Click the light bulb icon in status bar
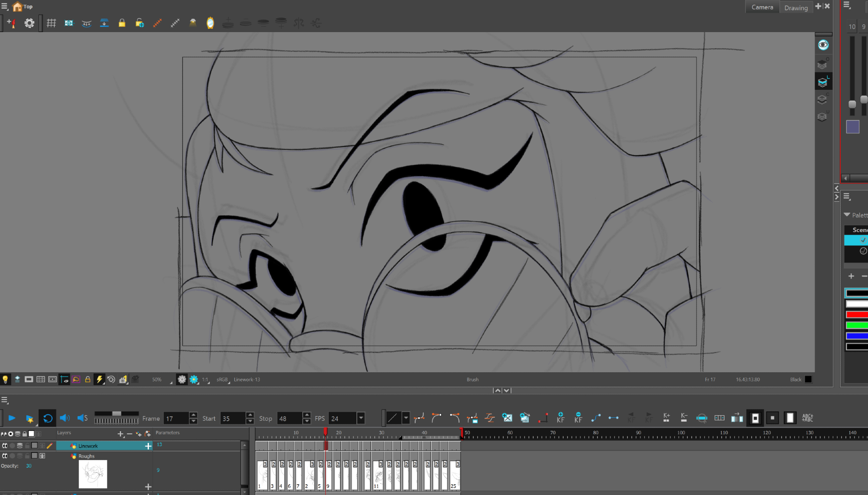 5,380
